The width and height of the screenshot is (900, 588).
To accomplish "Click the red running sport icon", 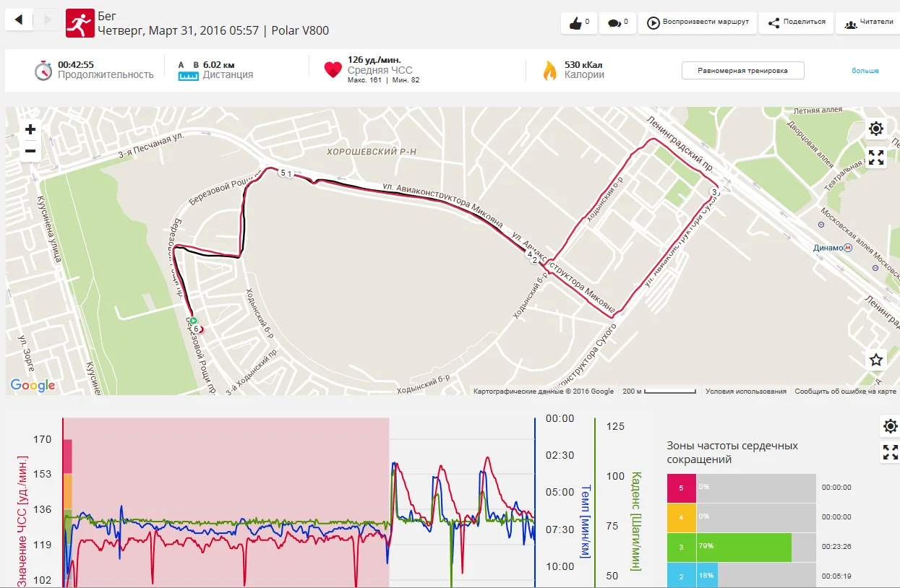I will tap(79, 23).
